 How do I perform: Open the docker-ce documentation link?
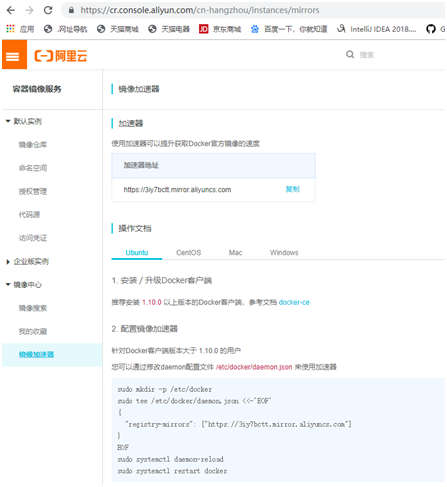(x=294, y=302)
